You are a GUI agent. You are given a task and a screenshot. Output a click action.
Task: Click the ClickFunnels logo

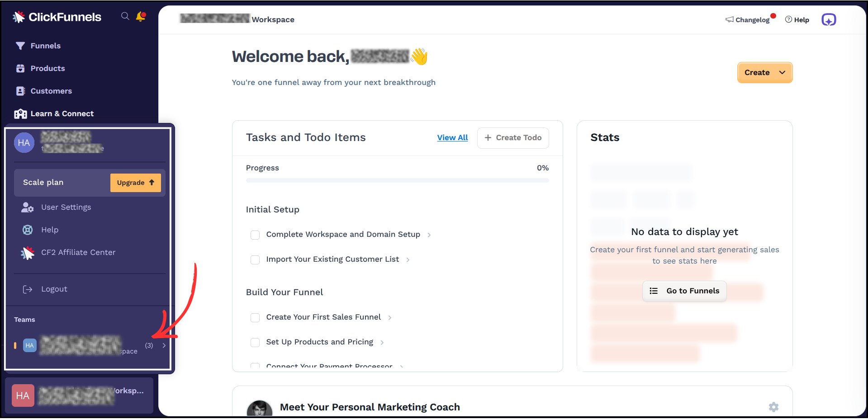(x=57, y=17)
